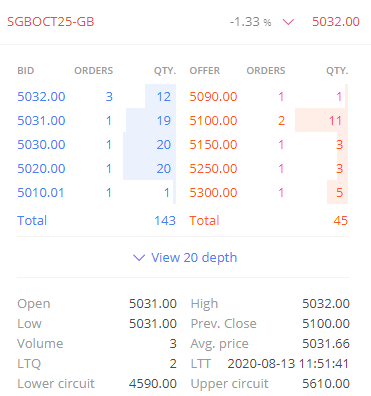Expand View 20 depth chevron icon
This screenshot has width=371, height=396.
[139, 258]
